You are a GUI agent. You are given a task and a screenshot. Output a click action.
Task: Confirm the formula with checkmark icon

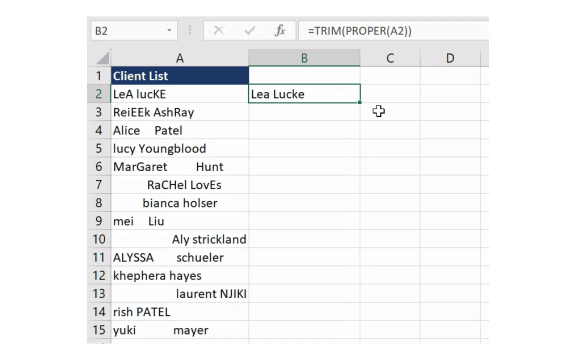point(249,30)
